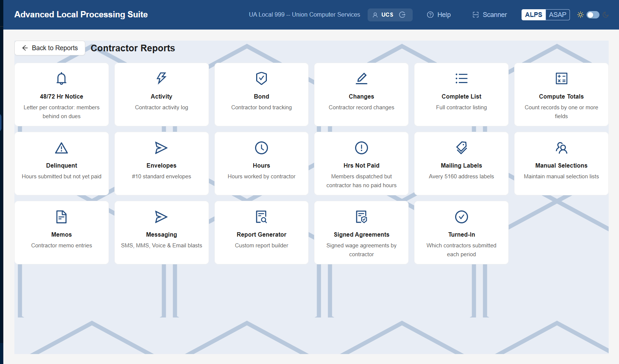619x364 pixels.
Task: Click the check circle Turned-In icon
Action: (x=461, y=217)
